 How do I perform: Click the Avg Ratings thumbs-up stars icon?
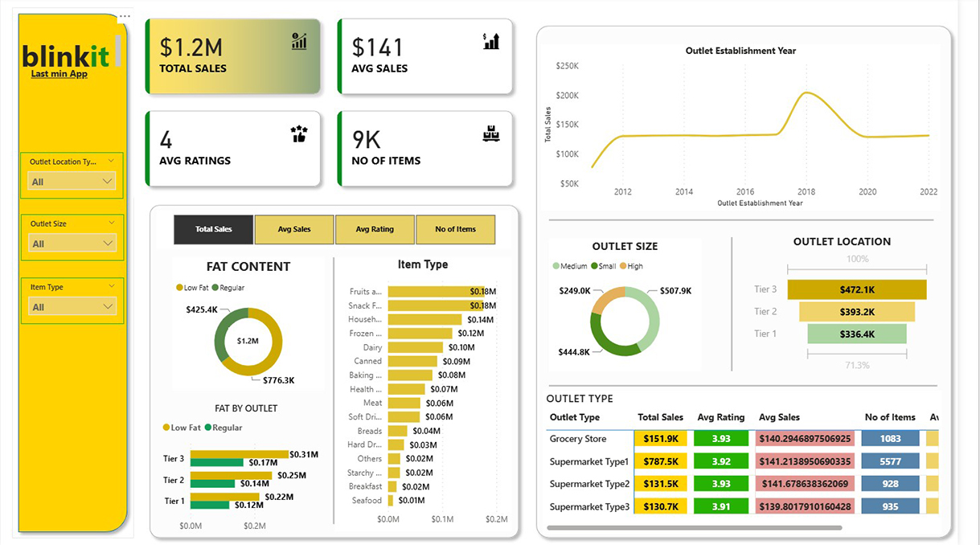click(x=299, y=134)
